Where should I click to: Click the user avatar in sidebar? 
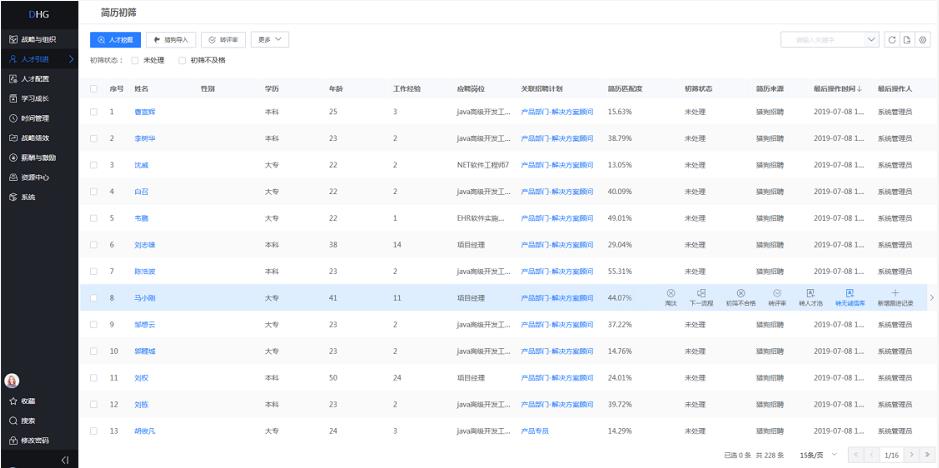13,380
